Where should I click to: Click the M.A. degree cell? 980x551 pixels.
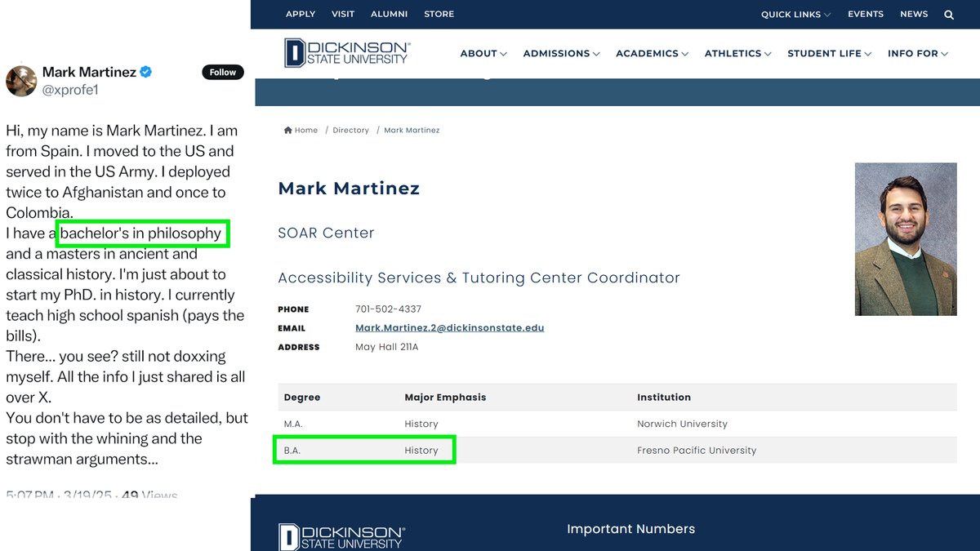292,424
